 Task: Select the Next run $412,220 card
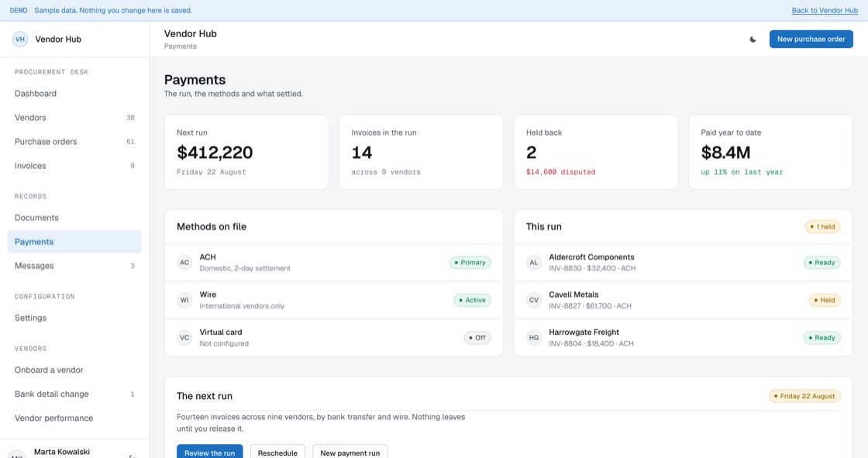pos(247,153)
